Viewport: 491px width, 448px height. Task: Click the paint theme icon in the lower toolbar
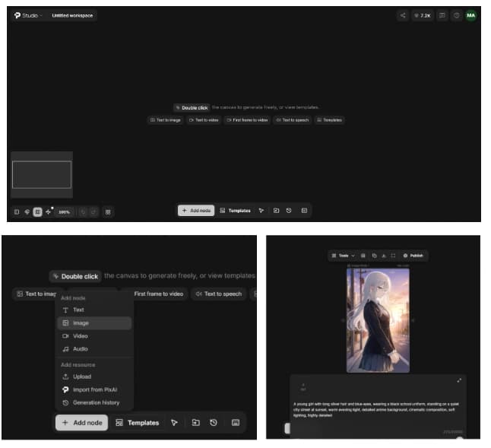pos(27,212)
